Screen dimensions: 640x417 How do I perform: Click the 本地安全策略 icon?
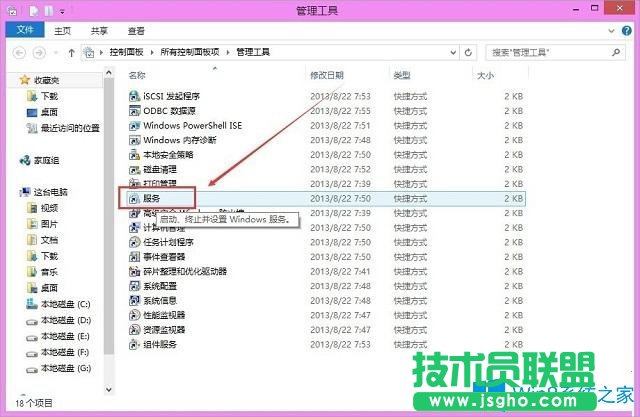pyautogui.click(x=134, y=155)
